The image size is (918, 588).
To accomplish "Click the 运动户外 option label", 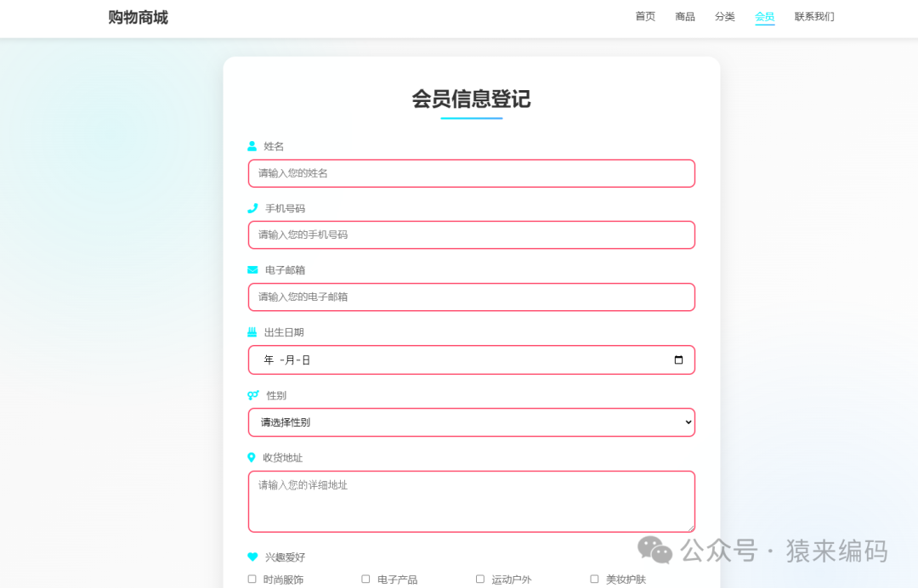I will (512, 580).
